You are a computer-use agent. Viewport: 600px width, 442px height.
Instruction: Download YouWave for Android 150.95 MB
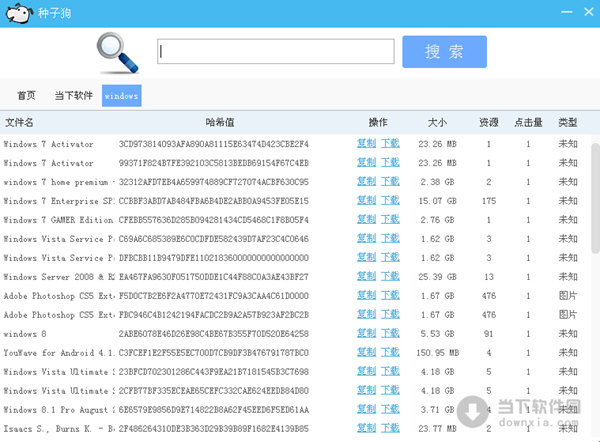click(x=390, y=352)
